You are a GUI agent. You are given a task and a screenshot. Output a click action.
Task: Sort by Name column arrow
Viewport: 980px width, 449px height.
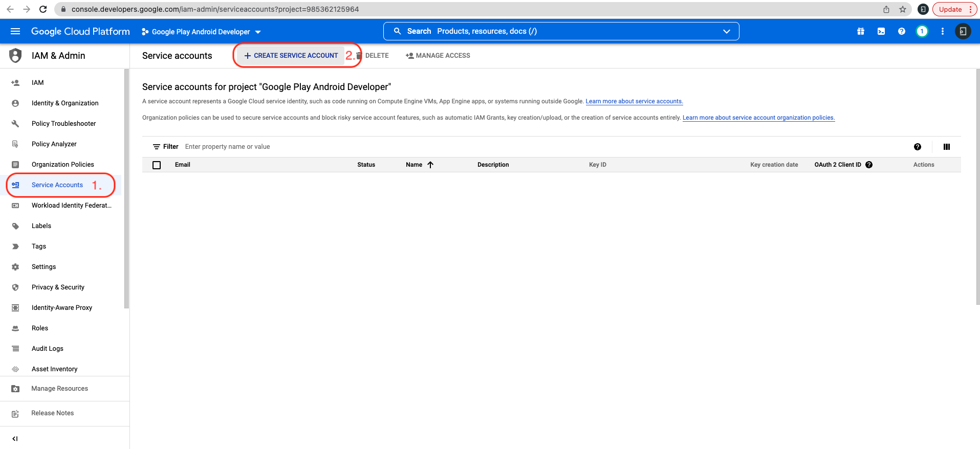[430, 165]
